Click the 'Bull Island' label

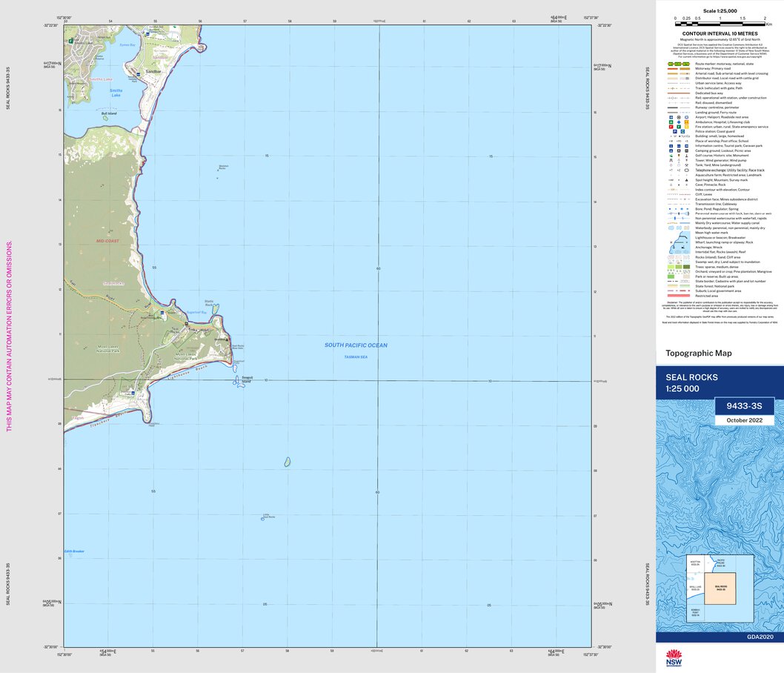coord(109,113)
